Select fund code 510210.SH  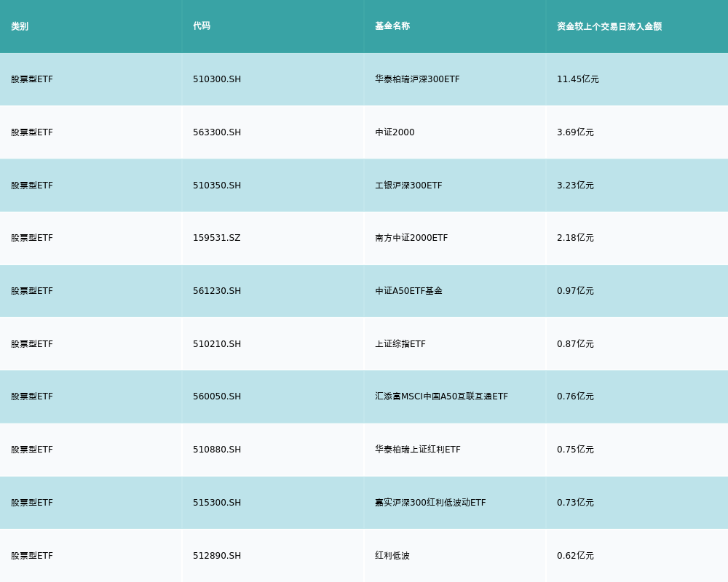[x=217, y=344]
